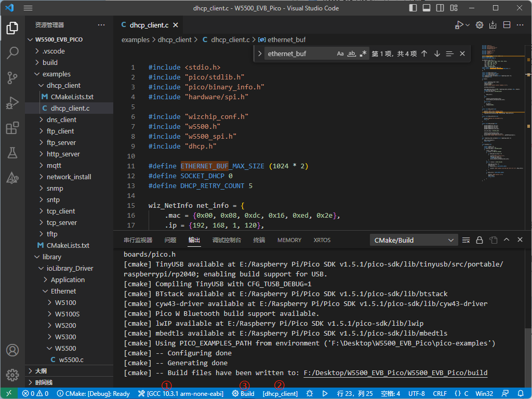
Task: Collapse the examples folder
Action: click(69, 74)
